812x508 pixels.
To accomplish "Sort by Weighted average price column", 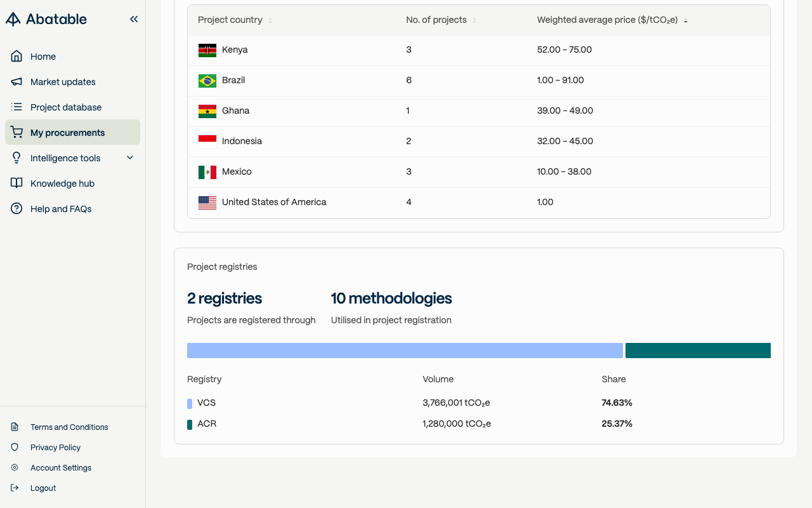I will pos(686,21).
